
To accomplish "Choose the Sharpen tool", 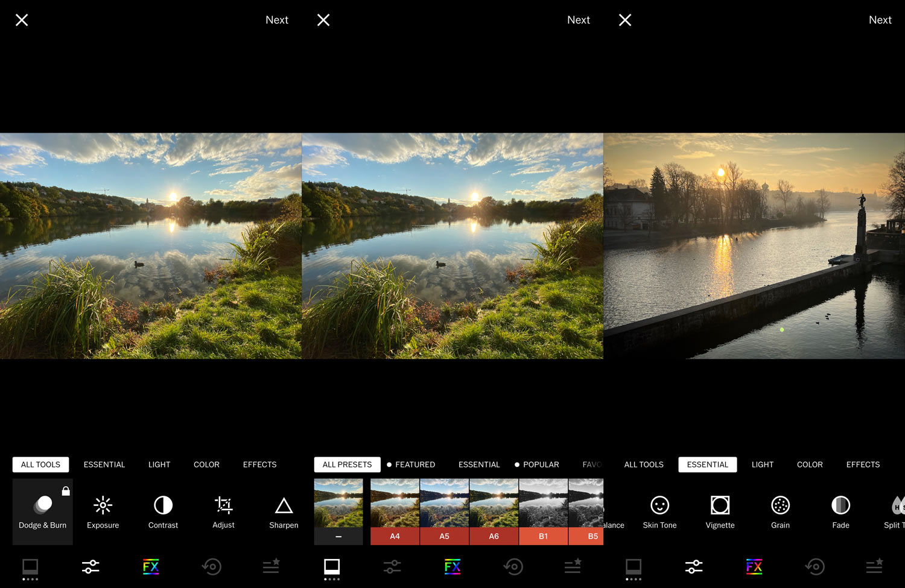I will pyautogui.click(x=284, y=511).
